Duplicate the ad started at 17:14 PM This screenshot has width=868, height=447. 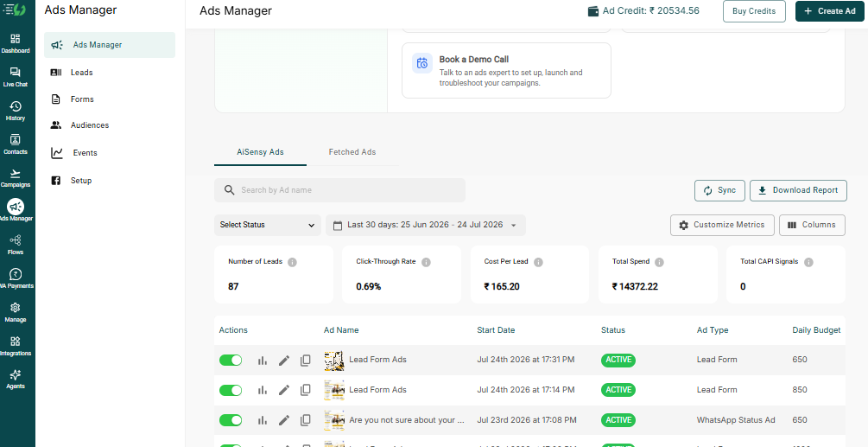[305, 390]
